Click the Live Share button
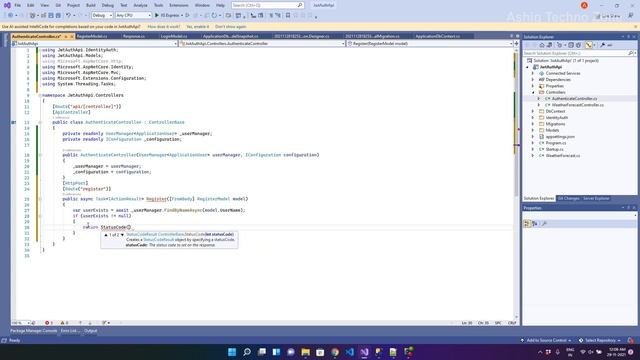 tap(608, 16)
